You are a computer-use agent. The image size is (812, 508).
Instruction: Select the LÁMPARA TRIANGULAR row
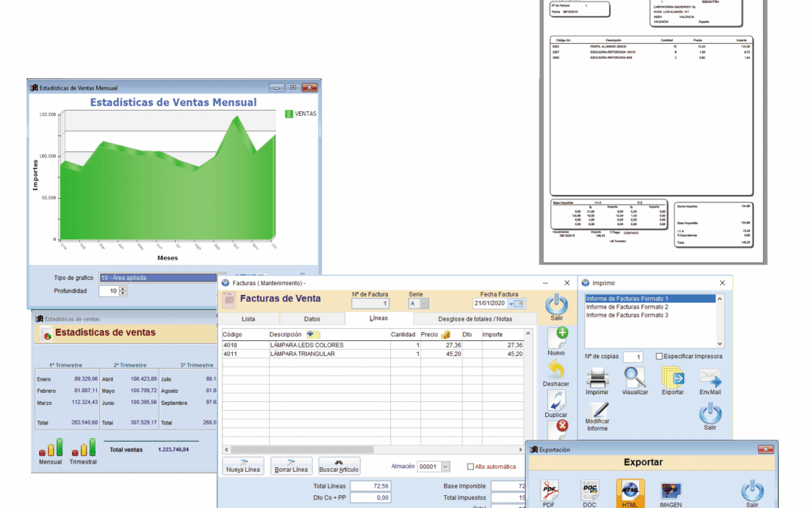[373, 354]
